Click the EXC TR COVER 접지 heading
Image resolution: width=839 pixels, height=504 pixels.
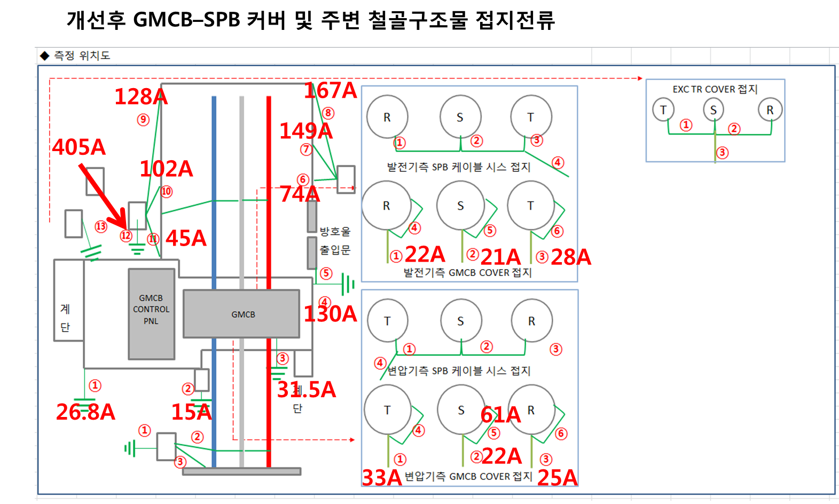tap(715, 89)
